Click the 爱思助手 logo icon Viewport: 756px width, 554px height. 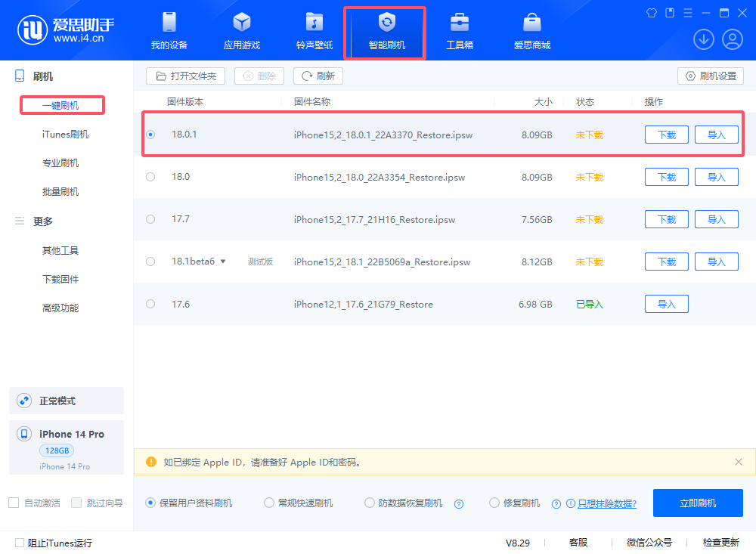[x=33, y=30]
